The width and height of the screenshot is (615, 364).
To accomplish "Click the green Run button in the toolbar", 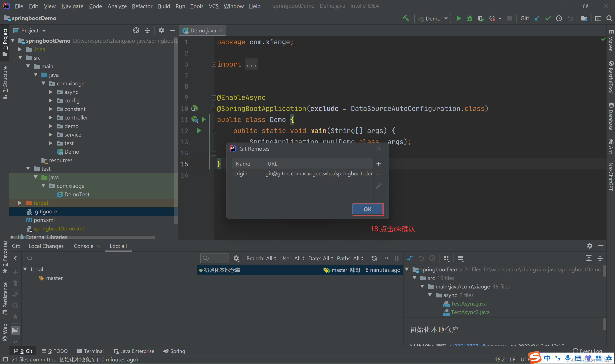I will point(458,18).
